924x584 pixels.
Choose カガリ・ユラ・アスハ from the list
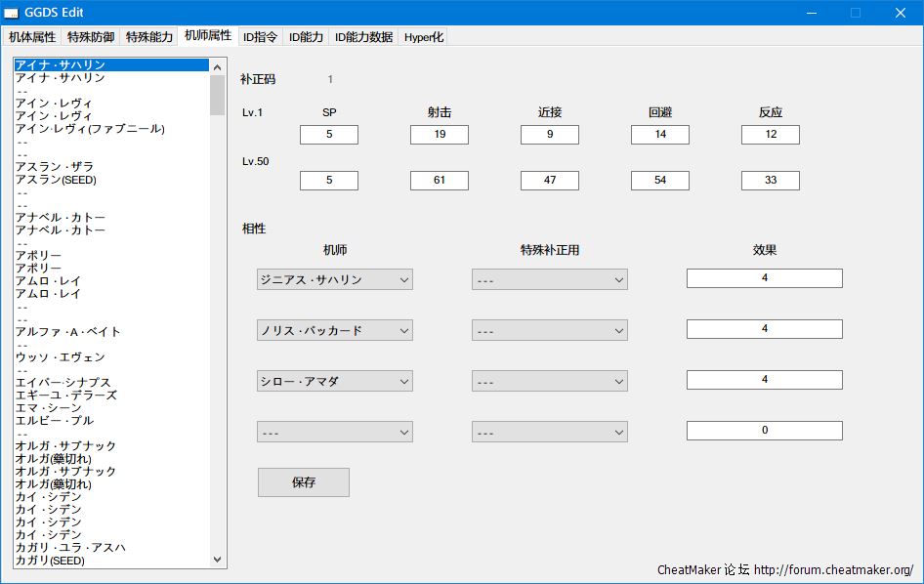(x=70, y=548)
